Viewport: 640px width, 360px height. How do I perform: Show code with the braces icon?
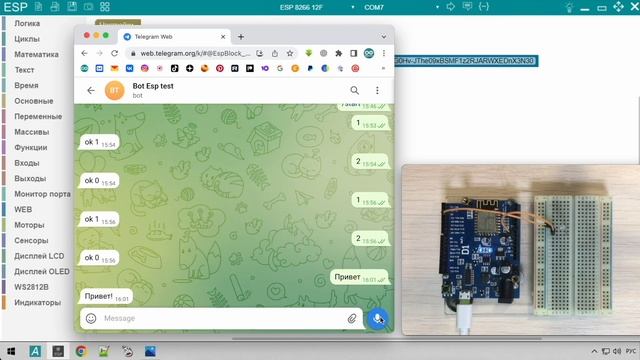coord(484,7)
